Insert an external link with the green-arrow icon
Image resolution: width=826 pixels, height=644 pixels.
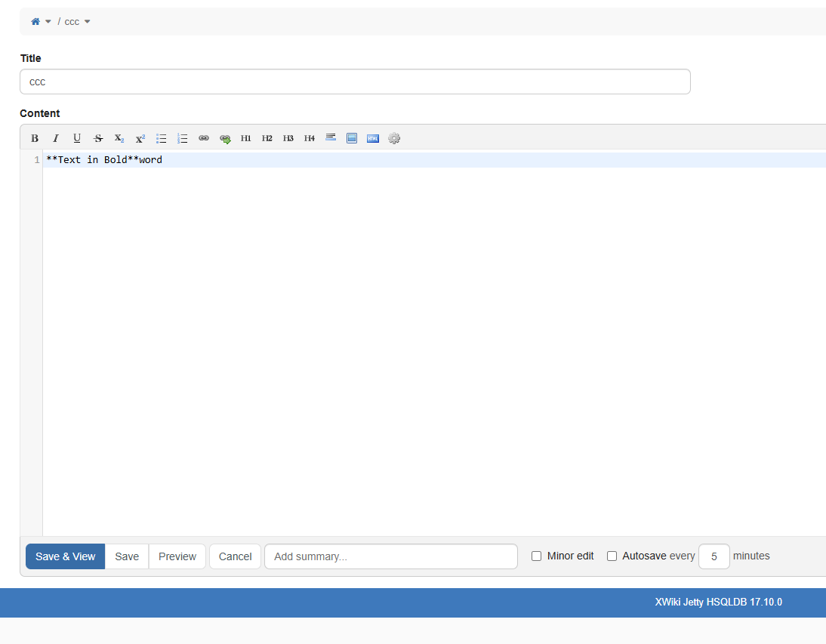(225, 138)
